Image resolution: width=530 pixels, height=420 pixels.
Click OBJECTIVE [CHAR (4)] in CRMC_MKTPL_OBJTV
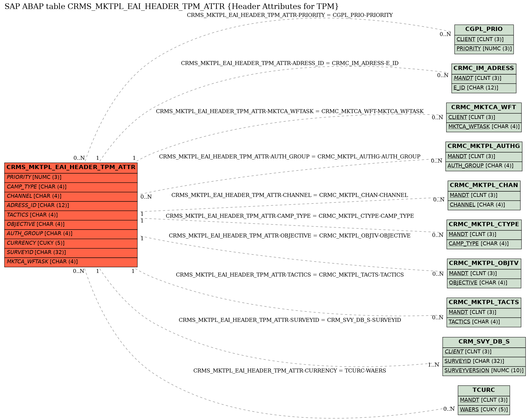click(x=484, y=283)
